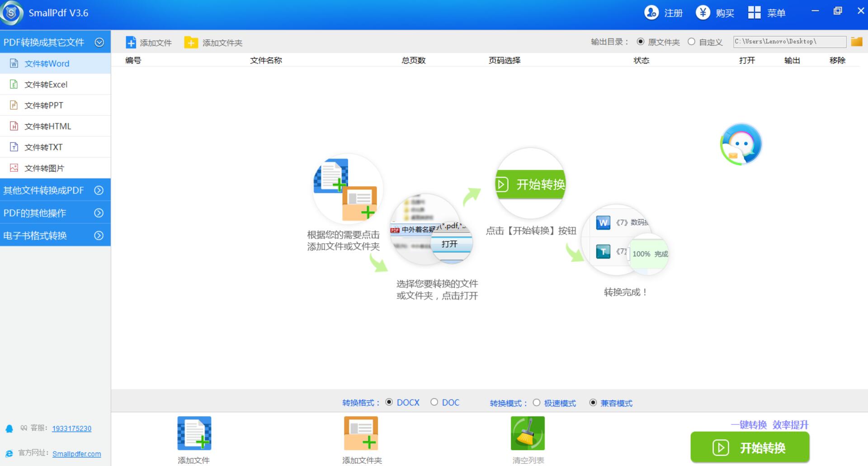Open the customer service chat bubble icon
This screenshot has height=466, width=868.
[x=741, y=145]
